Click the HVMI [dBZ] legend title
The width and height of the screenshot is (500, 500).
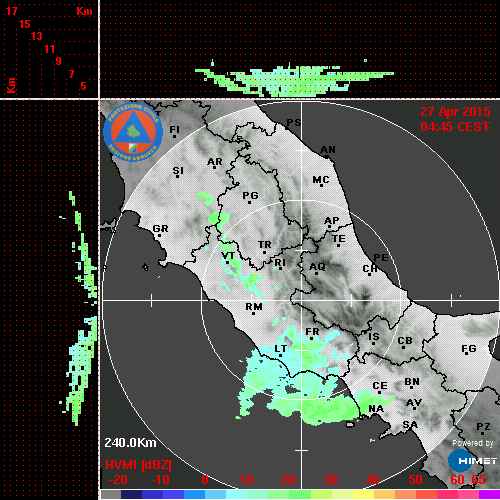[x=138, y=465]
